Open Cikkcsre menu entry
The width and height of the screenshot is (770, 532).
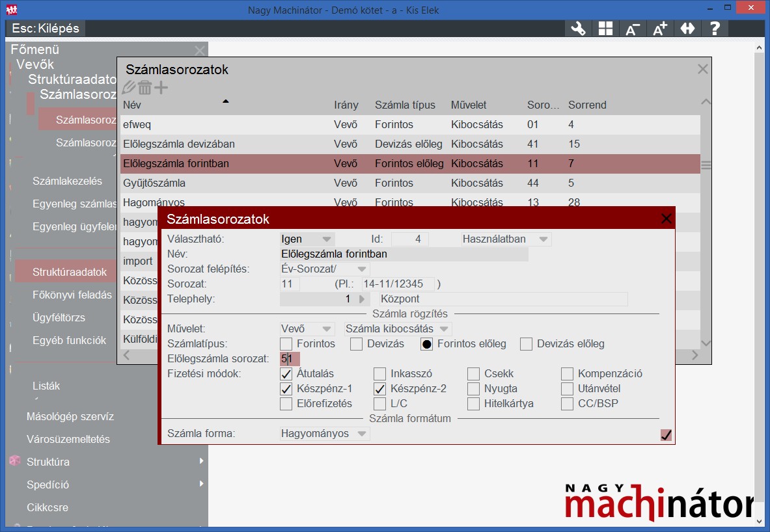point(47,507)
